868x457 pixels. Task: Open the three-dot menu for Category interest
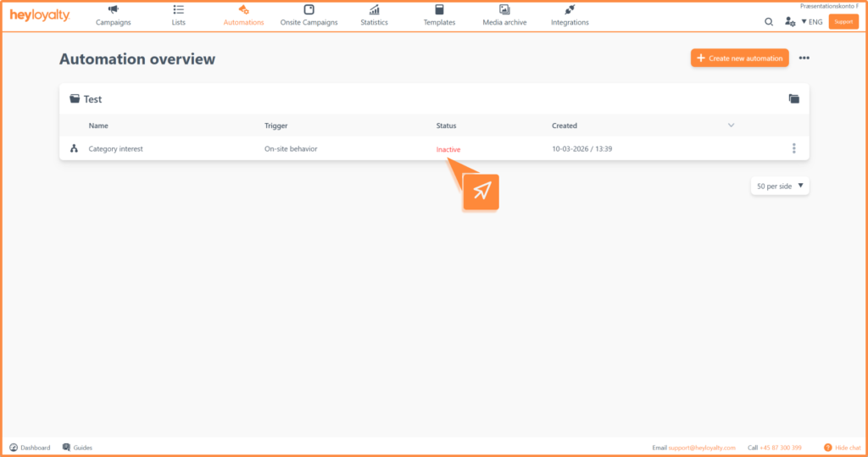(x=793, y=148)
